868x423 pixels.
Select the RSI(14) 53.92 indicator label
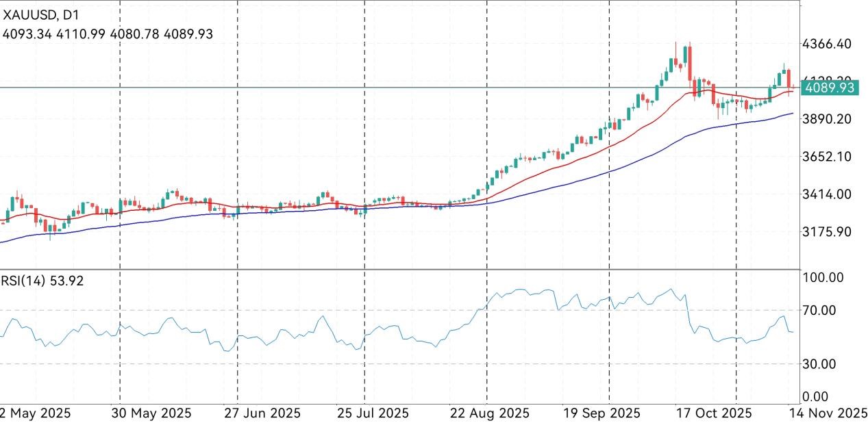[42, 281]
